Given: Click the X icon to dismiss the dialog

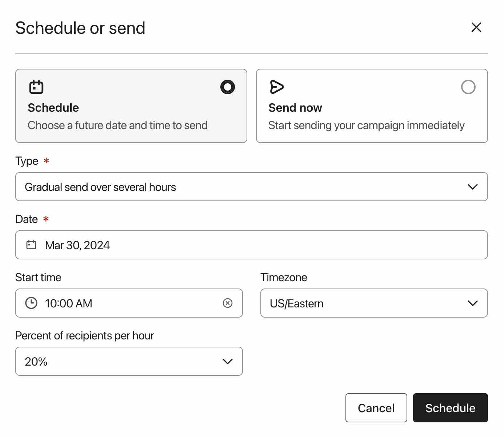Looking at the screenshot, I should (x=476, y=27).
